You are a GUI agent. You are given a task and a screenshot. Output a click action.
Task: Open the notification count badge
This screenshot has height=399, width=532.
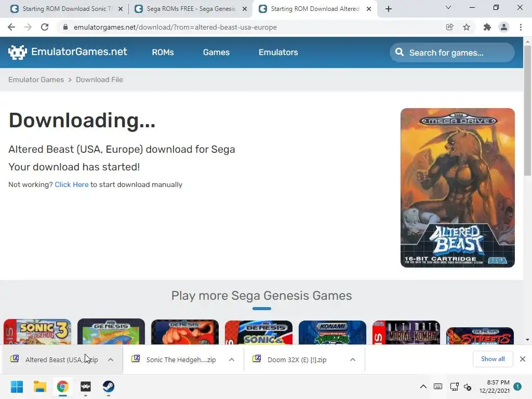point(517,387)
